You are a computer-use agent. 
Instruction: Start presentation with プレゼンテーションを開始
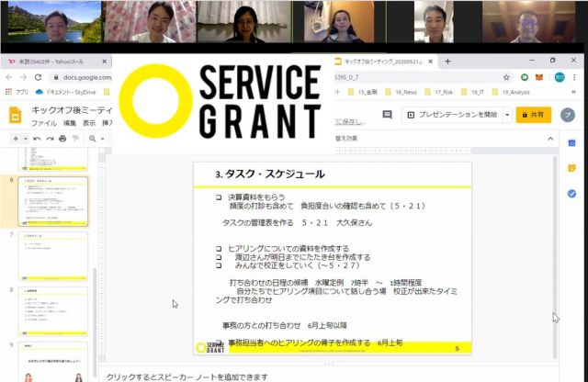[453, 115]
